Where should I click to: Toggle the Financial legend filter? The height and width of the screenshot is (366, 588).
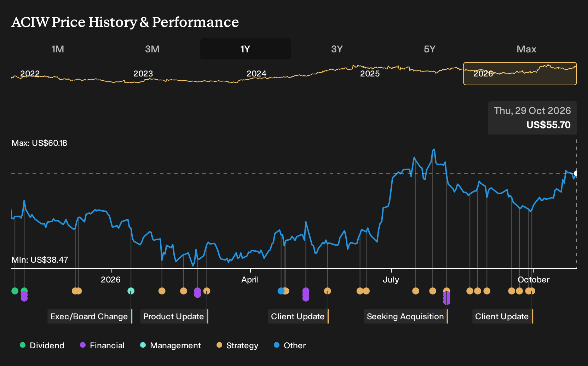[x=102, y=345]
